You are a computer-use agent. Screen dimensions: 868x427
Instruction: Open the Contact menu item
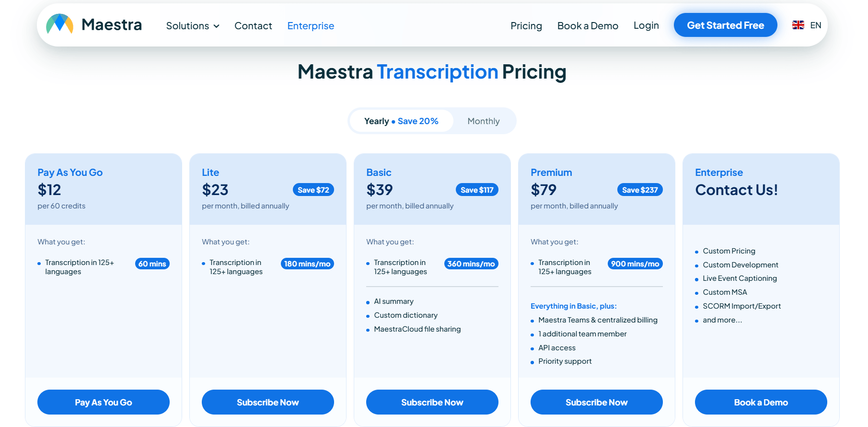coord(253,26)
